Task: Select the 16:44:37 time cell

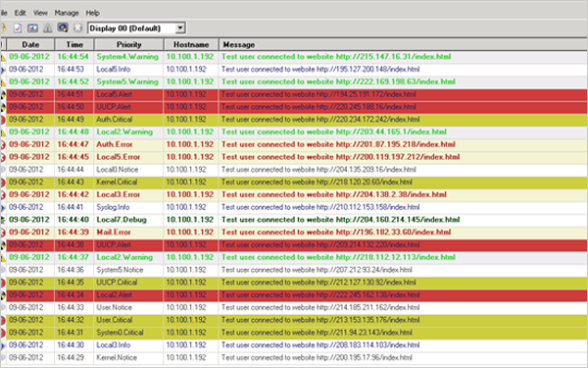Action: (x=73, y=257)
